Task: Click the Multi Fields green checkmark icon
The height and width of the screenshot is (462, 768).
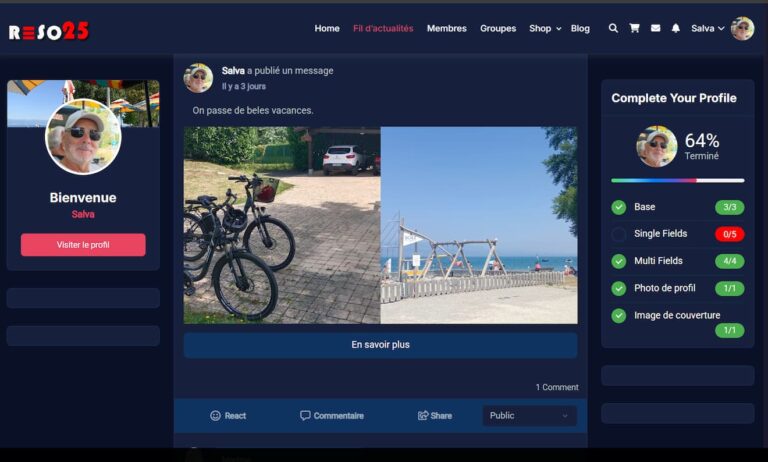Action: coord(619,261)
